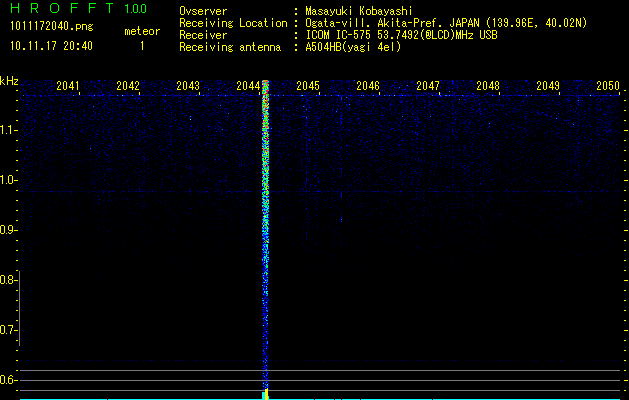Click the "Receiver" field label
This screenshot has width=629, height=400.
coord(203,35)
